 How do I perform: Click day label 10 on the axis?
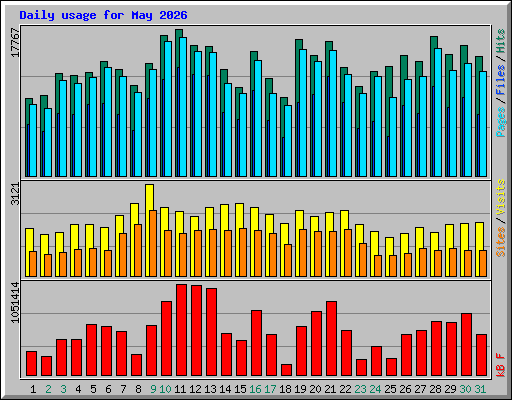click(x=165, y=389)
